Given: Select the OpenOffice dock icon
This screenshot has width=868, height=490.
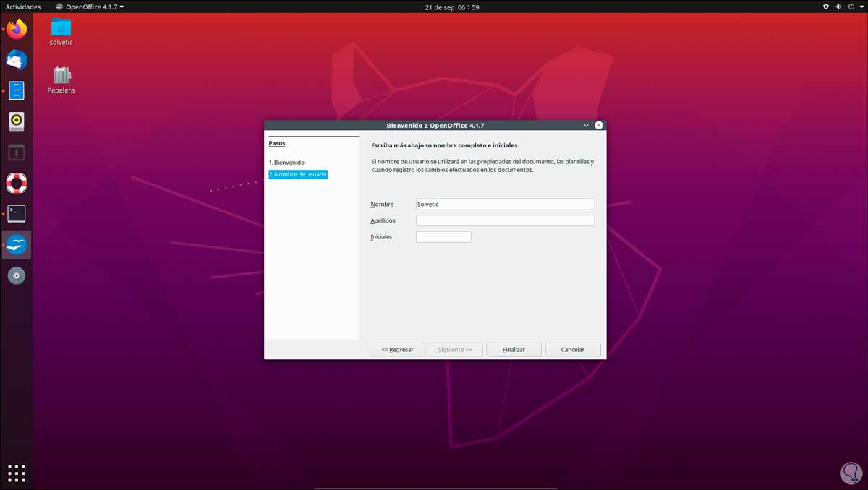Looking at the screenshot, I should (17, 244).
